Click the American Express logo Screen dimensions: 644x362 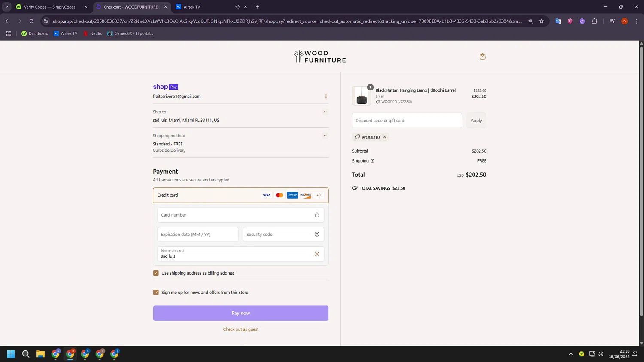click(292, 195)
